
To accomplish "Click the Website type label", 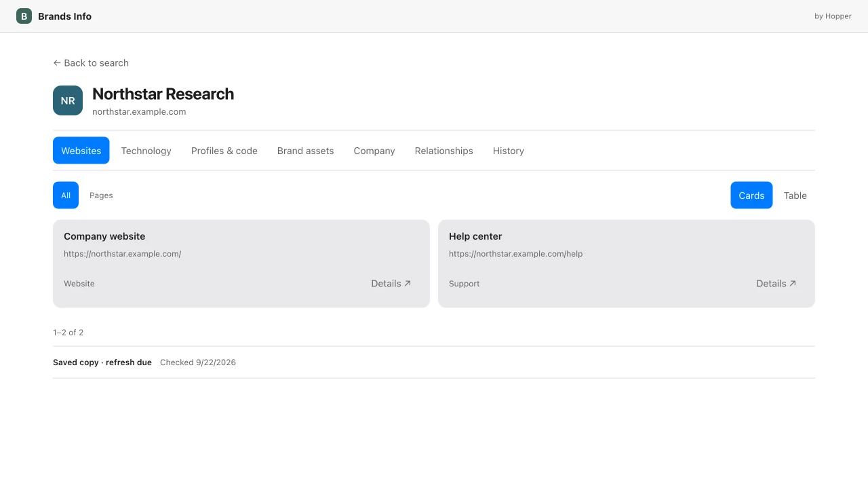I will (x=79, y=284).
